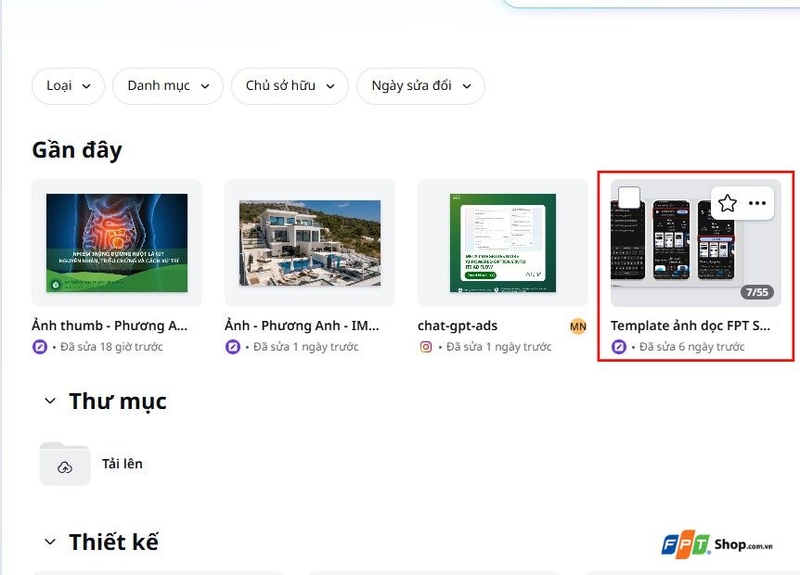Open the Chủ sở hữu filter dropdown
Screen dimensions: 800x575
pos(290,86)
